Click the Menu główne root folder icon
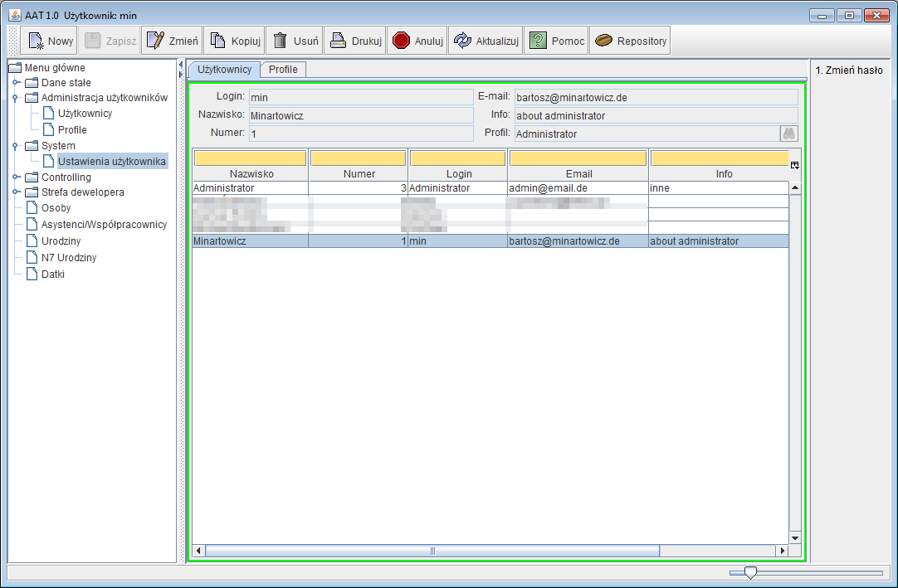Viewport: 898px width, 588px height. point(15,67)
